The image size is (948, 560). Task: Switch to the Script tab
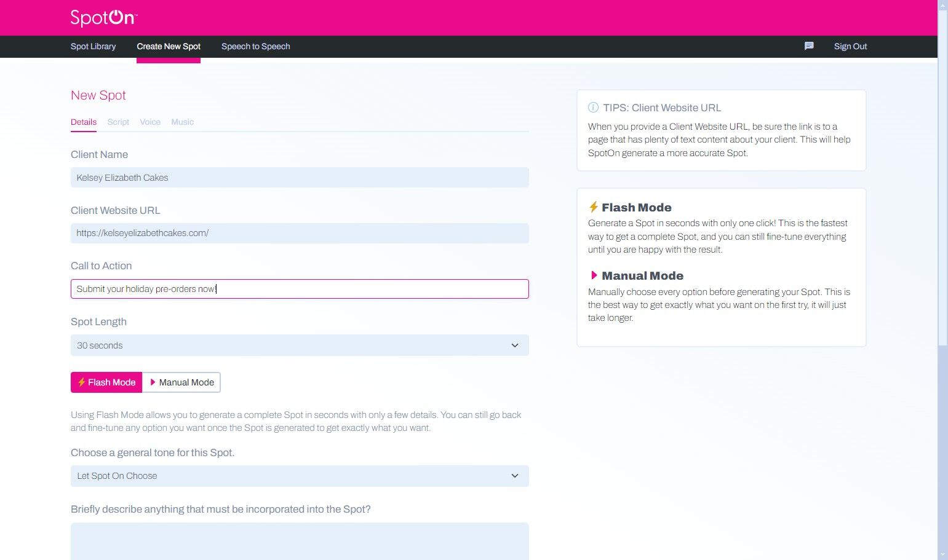point(118,122)
